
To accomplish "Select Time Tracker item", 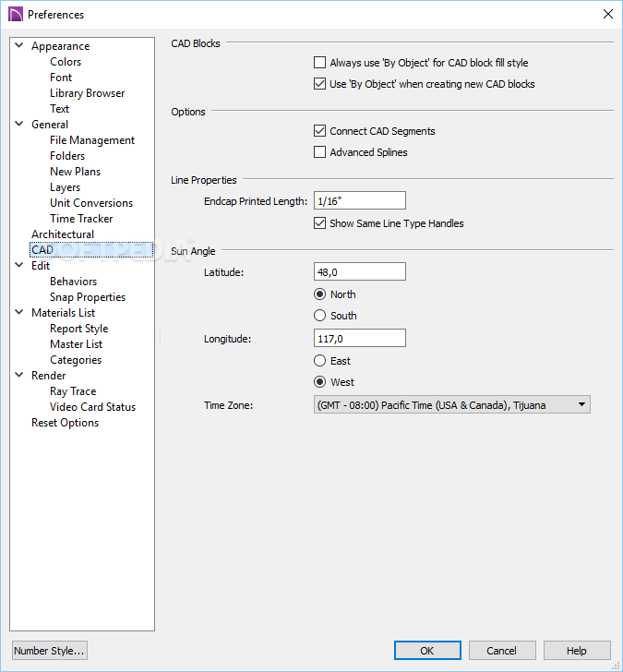I will (x=81, y=219).
